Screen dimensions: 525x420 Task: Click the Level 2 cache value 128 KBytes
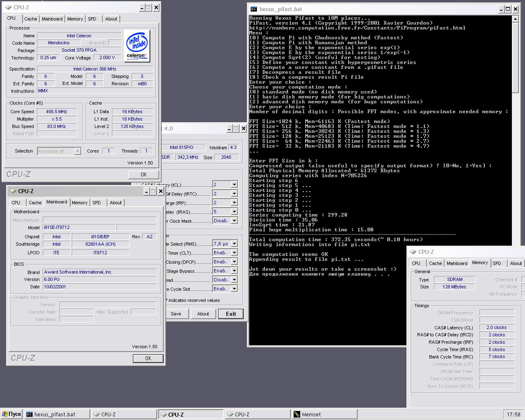pyautogui.click(x=132, y=126)
